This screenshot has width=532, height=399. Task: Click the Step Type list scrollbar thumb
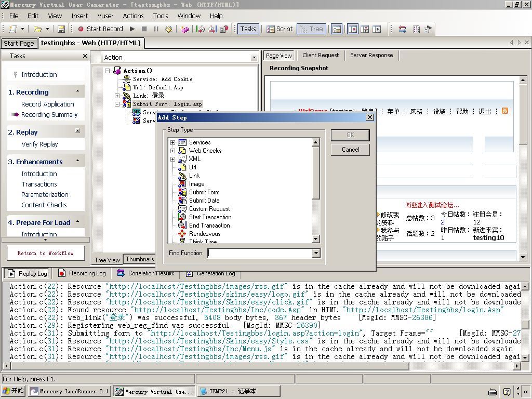(315, 172)
